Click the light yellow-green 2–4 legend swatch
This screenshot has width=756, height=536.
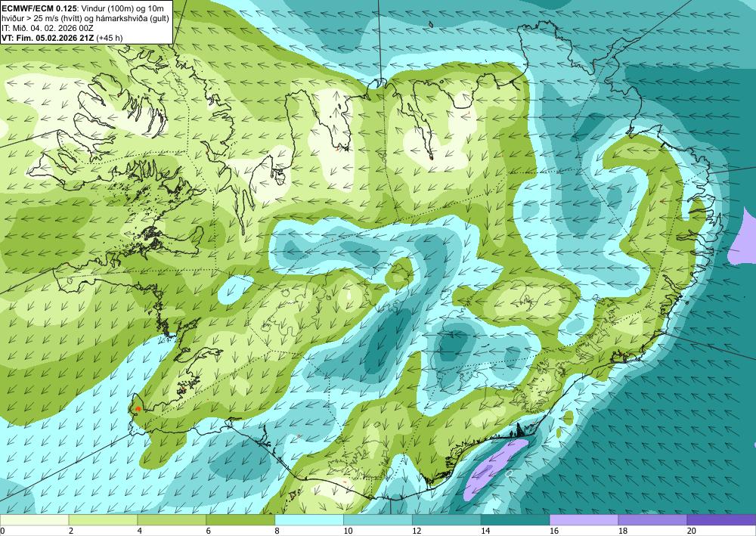pyautogui.click(x=103, y=520)
